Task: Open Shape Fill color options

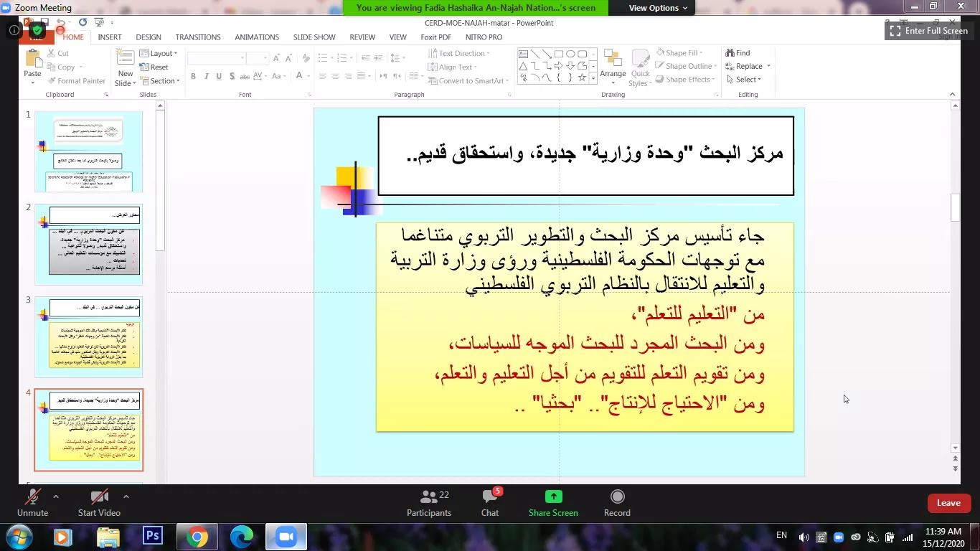Action: [x=679, y=53]
